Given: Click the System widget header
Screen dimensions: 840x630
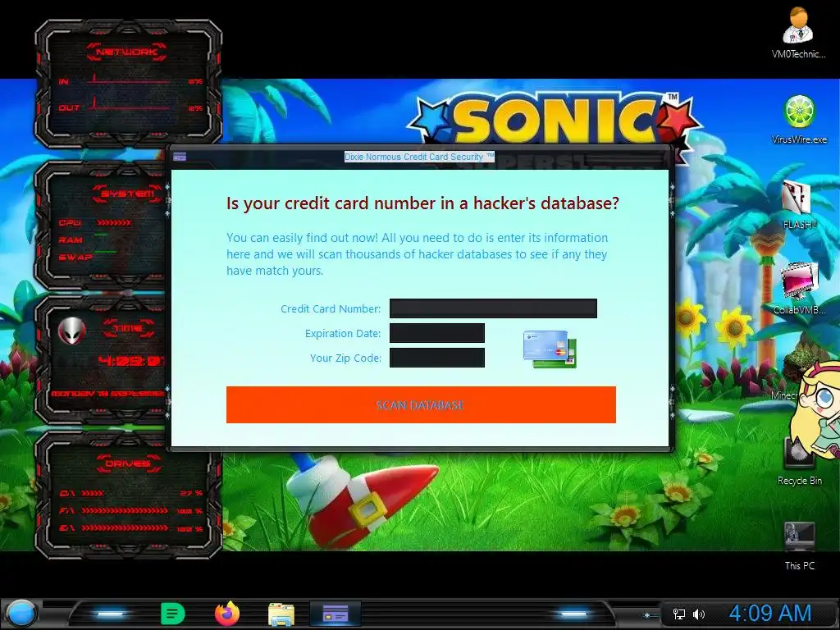Looking at the screenshot, I should pos(127,194).
